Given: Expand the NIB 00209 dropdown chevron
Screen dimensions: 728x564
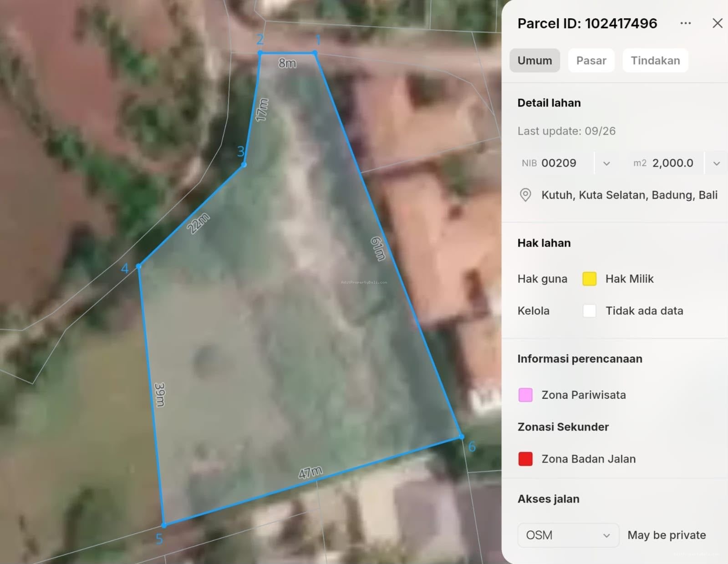Looking at the screenshot, I should 606,163.
